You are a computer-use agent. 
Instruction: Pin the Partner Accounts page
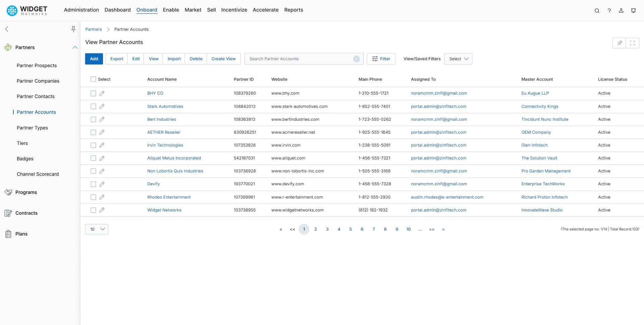(x=620, y=43)
